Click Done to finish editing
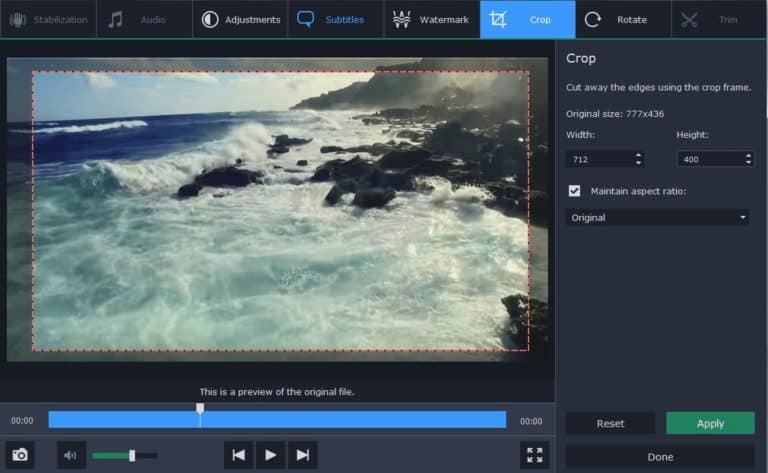 click(660, 457)
